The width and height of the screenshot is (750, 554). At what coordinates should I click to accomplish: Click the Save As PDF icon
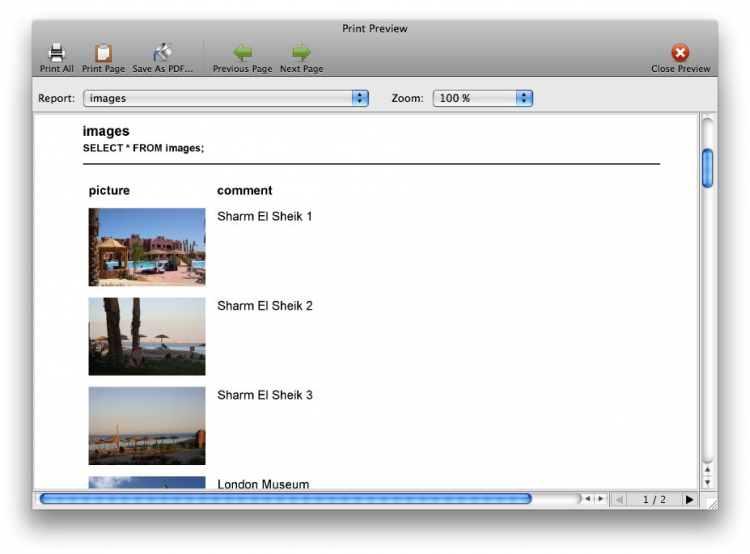coord(163,53)
